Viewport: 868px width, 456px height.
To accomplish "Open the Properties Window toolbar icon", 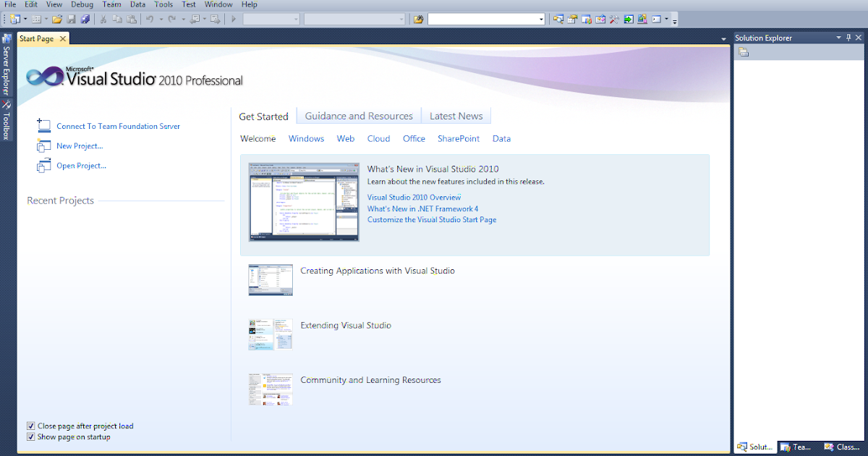I will [x=572, y=19].
